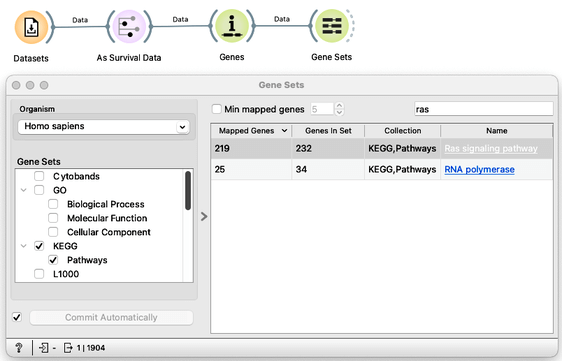Sort by the Collection column header
562x361 pixels.
pyautogui.click(x=403, y=131)
